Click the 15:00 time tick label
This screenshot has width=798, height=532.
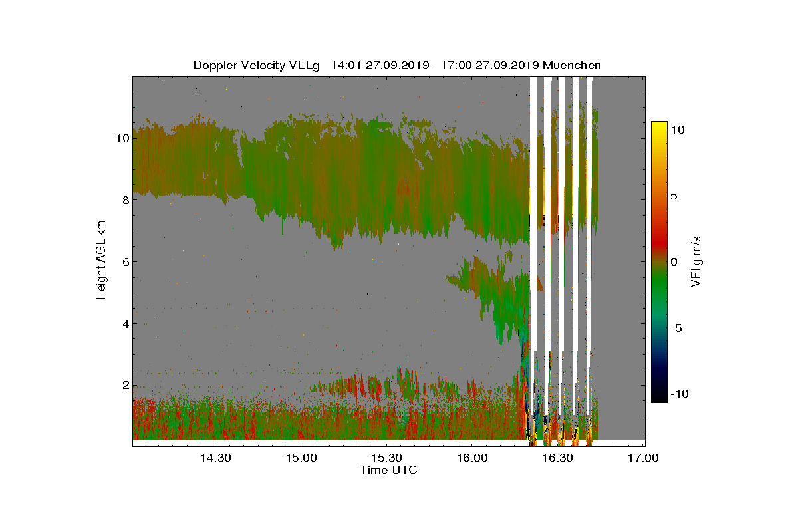301,458
